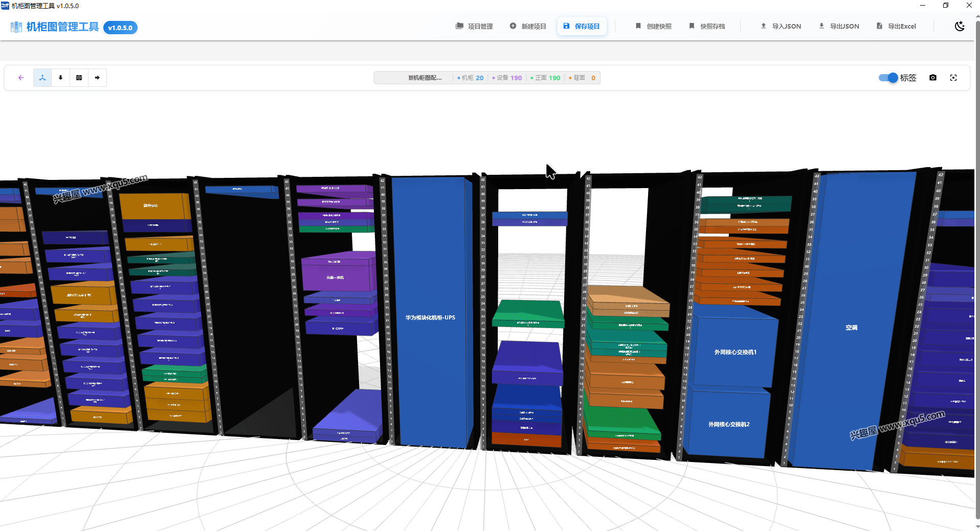Enter fullscreen mode icon

pyautogui.click(x=953, y=78)
